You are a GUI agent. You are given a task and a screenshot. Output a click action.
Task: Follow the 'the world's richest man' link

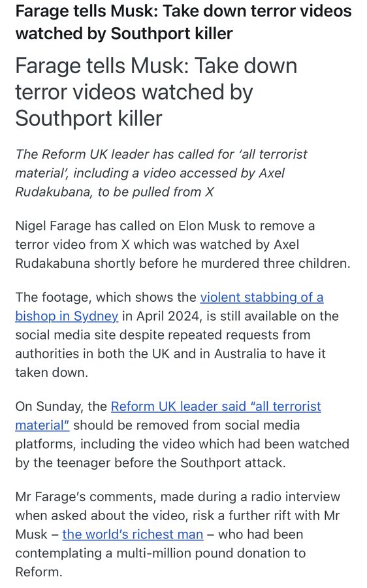pyautogui.click(x=133, y=534)
